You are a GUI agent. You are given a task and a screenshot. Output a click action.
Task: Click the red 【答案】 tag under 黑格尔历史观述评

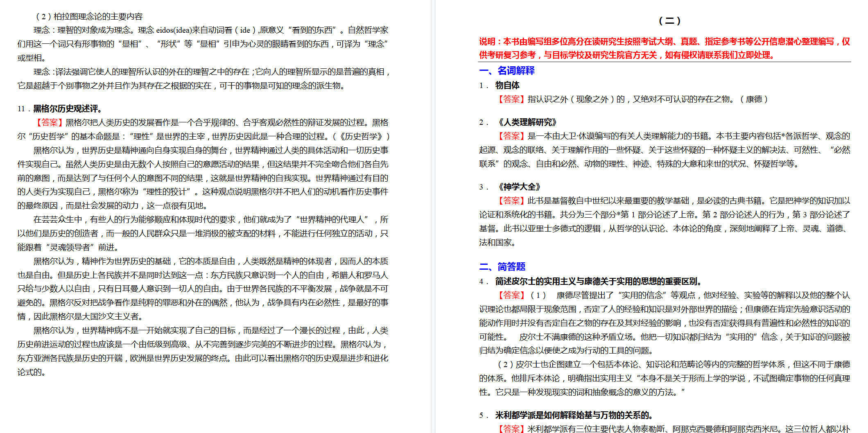pyautogui.click(x=49, y=123)
